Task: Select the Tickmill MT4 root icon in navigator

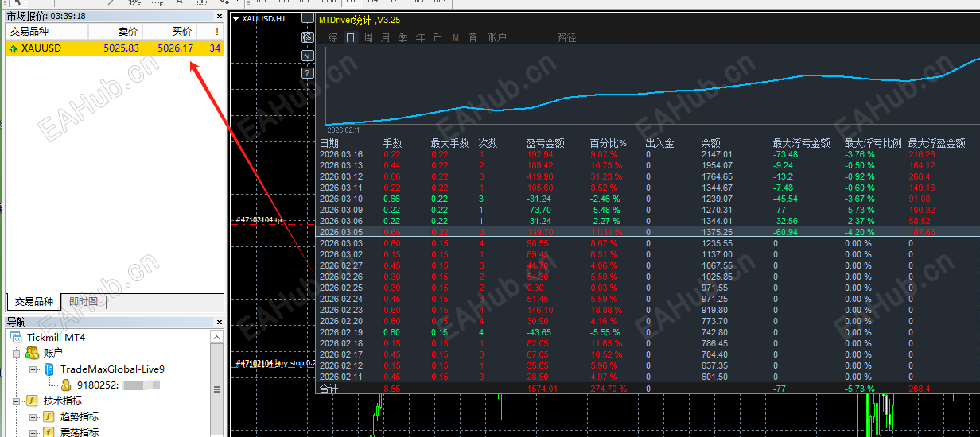Action: tap(17, 338)
